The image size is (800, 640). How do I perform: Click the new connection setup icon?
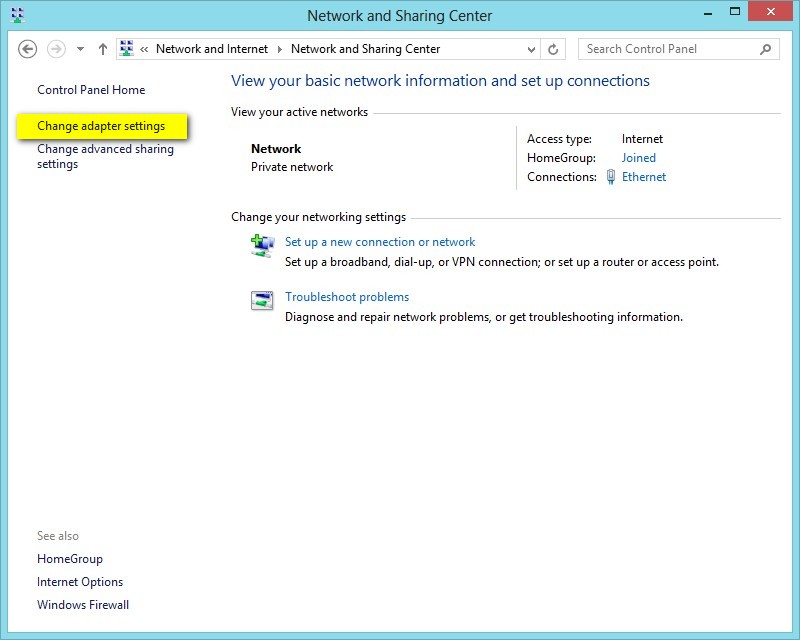(262, 246)
